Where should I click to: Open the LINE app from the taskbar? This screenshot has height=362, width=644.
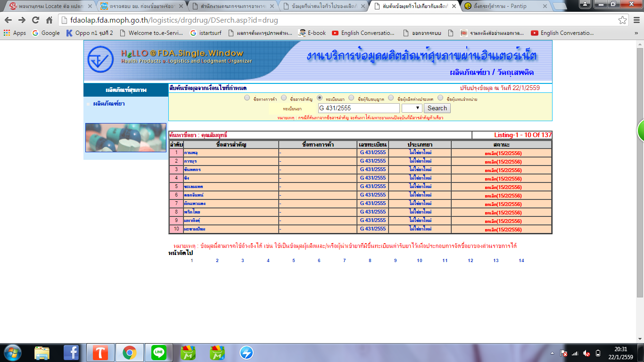click(x=159, y=352)
